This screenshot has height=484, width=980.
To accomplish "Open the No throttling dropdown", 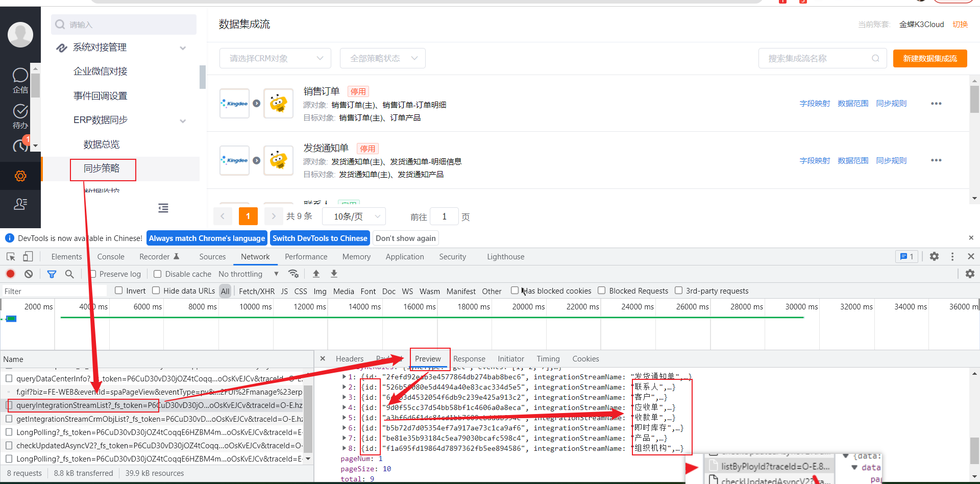I will [249, 274].
